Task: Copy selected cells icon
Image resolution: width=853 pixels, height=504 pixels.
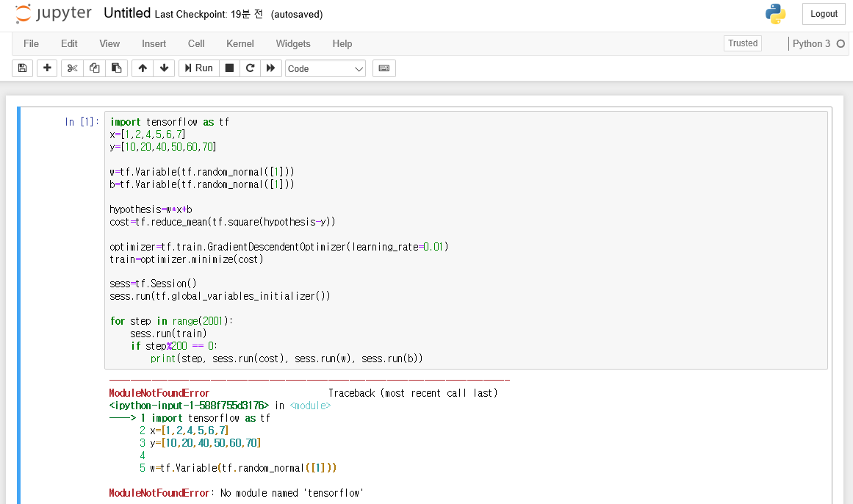Action: click(95, 68)
